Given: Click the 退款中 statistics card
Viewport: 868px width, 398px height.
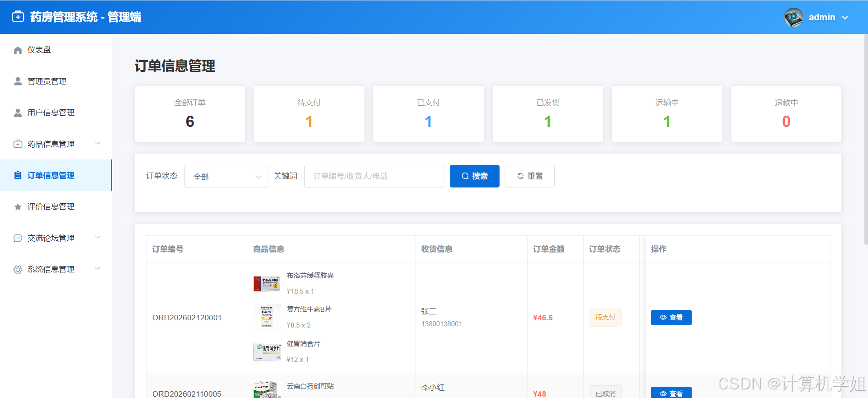Looking at the screenshot, I should coord(786,114).
